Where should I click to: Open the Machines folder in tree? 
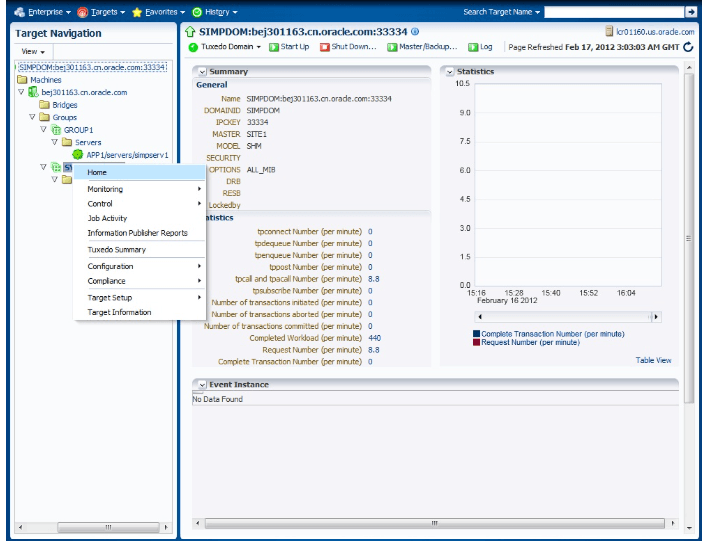(46, 80)
